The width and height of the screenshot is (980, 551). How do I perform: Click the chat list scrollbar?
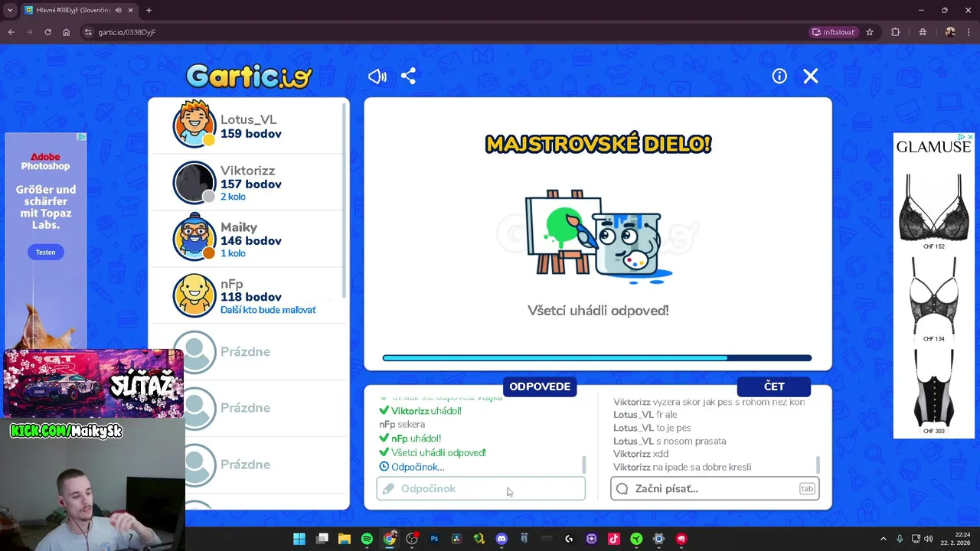click(818, 464)
